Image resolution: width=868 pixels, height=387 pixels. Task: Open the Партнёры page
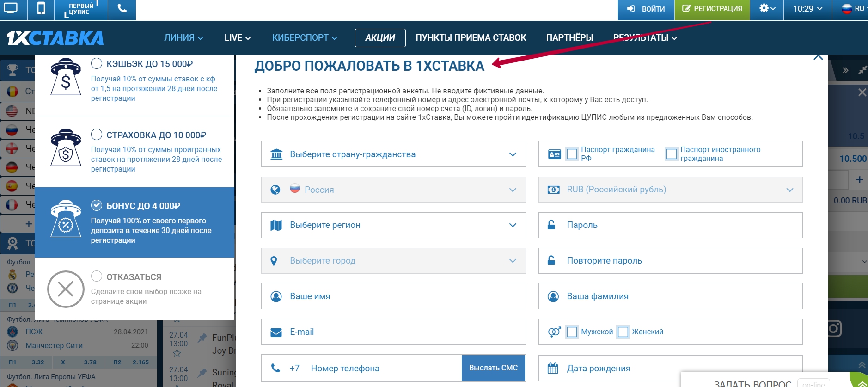(x=569, y=38)
